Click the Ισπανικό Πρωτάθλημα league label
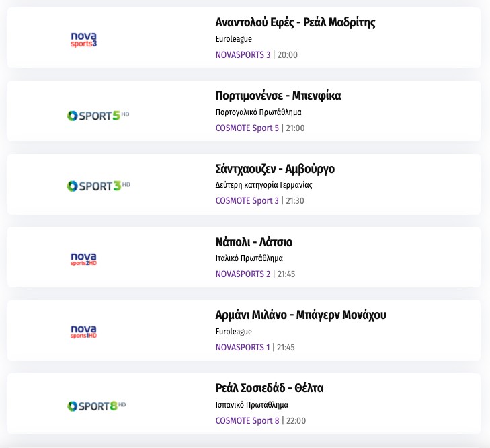This screenshot has width=490, height=448. pyautogui.click(x=251, y=405)
